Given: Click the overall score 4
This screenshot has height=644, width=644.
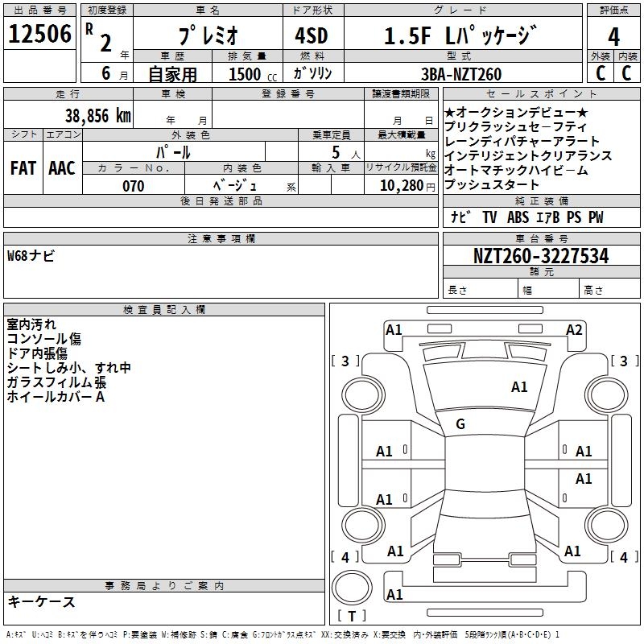Looking at the screenshot, I should [613, 37].
